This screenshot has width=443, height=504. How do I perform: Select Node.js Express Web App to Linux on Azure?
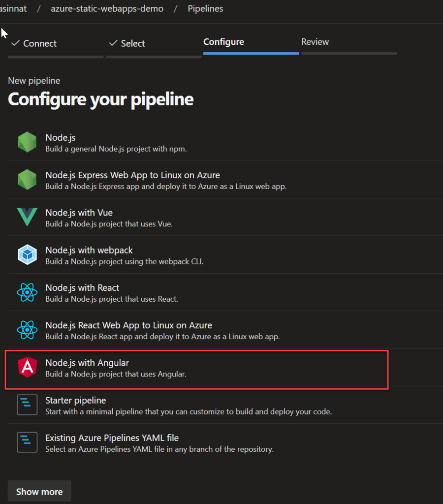point(133,175)
